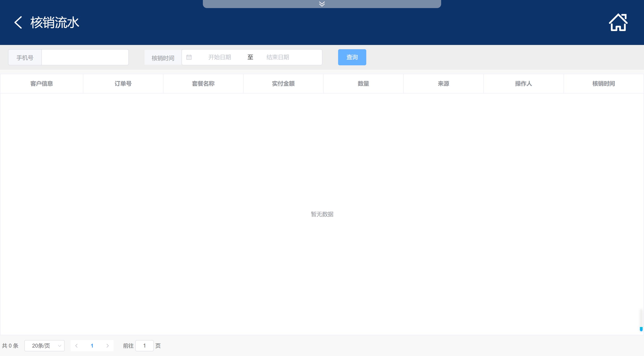The width and height of the screenshot is (644, 356).
Task: Go to home via house icon
Action: point(618,23)
